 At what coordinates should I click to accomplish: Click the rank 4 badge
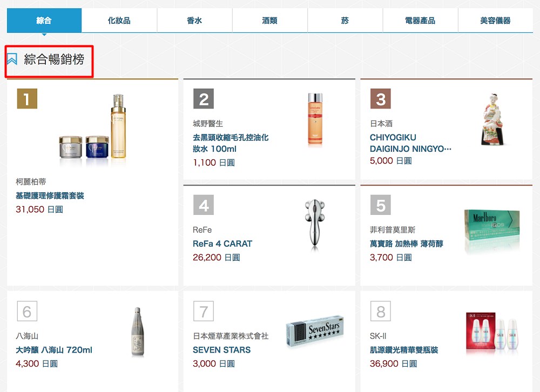[204, 205]
